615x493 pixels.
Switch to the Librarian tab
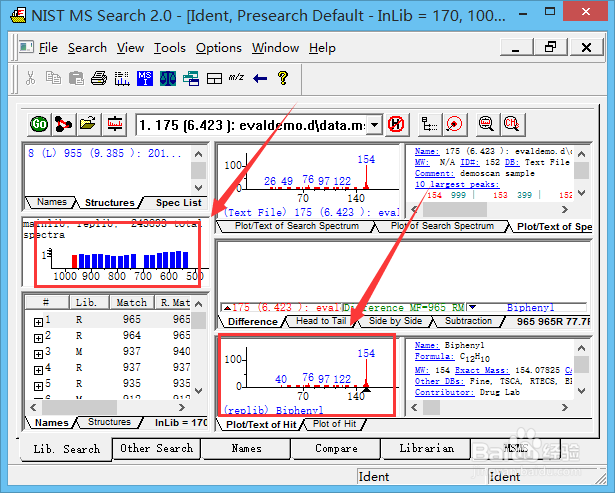point(426,448)
